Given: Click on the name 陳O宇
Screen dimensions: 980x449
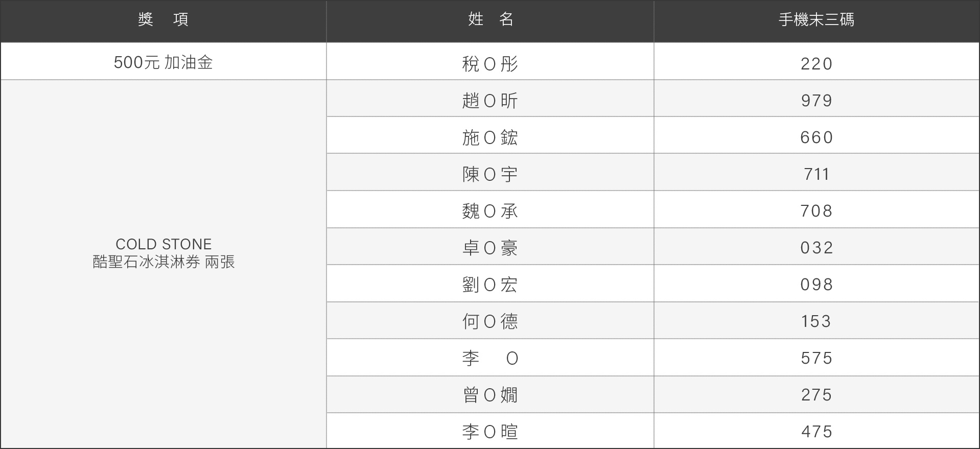Looking at the screenshot, I should (490, 174).
